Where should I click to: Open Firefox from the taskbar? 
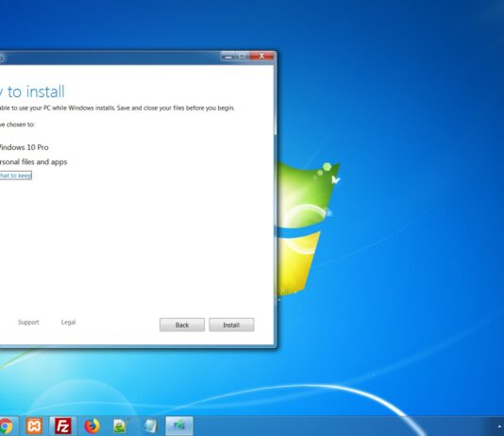tap(92, 426)
